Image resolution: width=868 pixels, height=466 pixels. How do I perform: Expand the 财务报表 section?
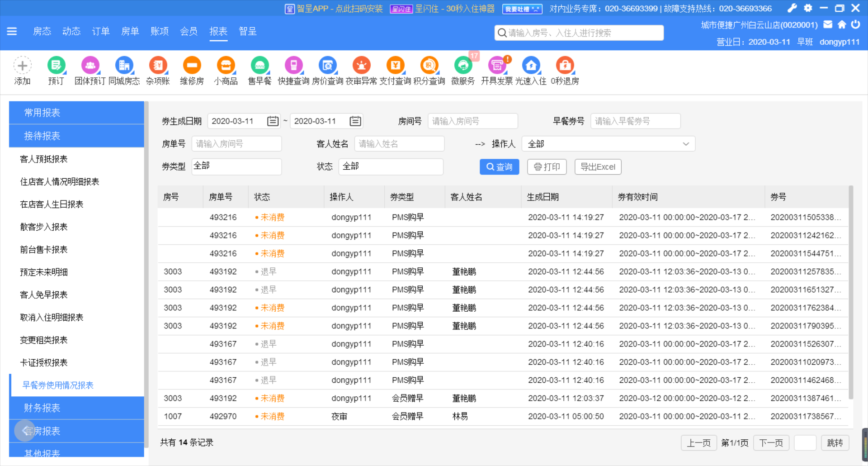(x=76, y=408)
